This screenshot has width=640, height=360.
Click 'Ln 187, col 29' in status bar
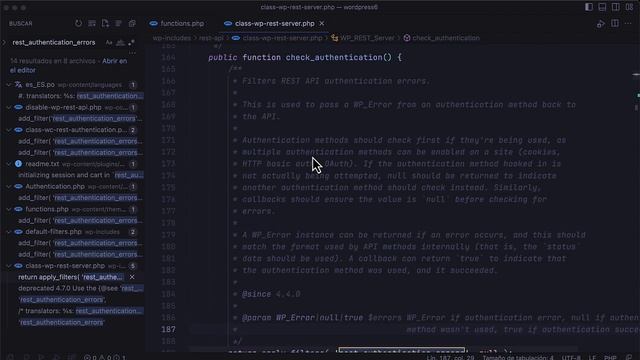click(x=450, y=357)
